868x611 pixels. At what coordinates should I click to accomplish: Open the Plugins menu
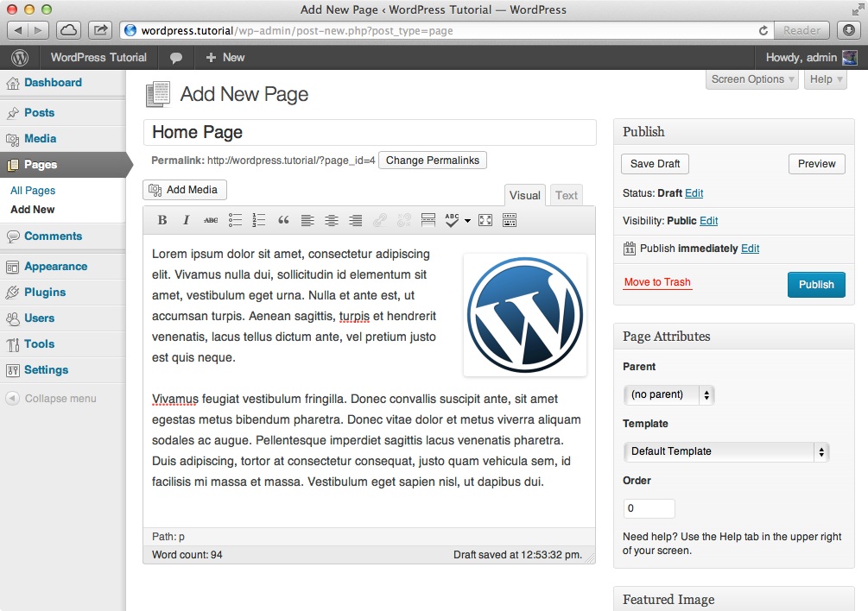(x=45, y=293)
